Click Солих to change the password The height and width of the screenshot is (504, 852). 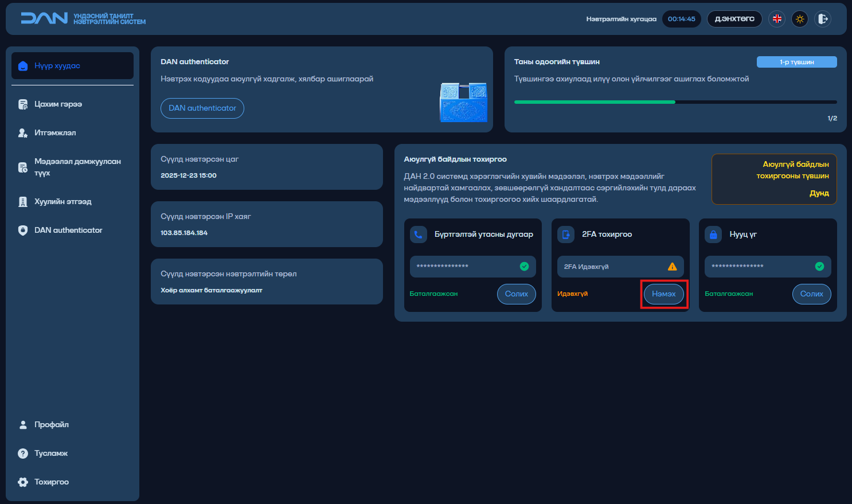tap(812, 294)
